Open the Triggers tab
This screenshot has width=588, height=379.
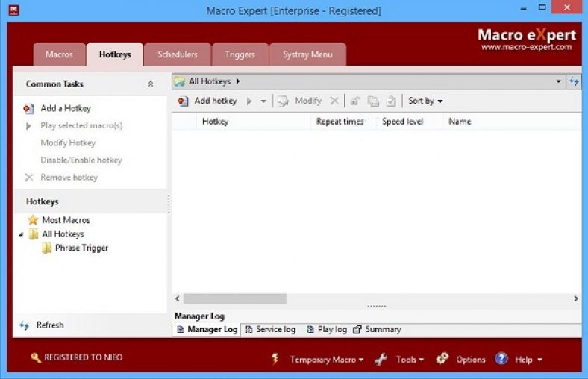pos(240,54)
